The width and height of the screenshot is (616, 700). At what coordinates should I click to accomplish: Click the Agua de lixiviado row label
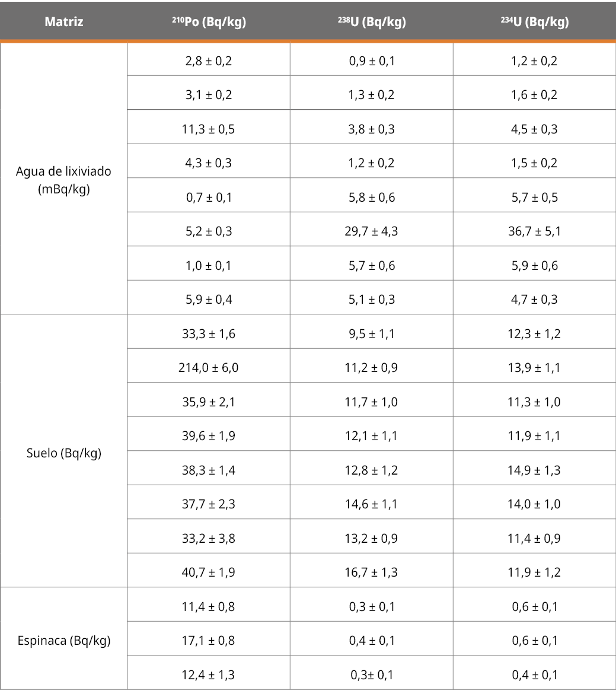63,180
